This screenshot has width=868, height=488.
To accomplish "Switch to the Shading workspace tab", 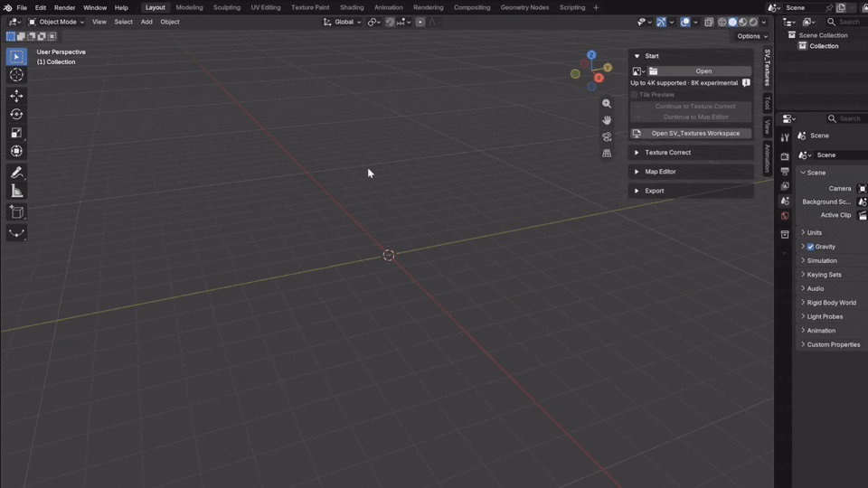I will (x=352, y=8).
